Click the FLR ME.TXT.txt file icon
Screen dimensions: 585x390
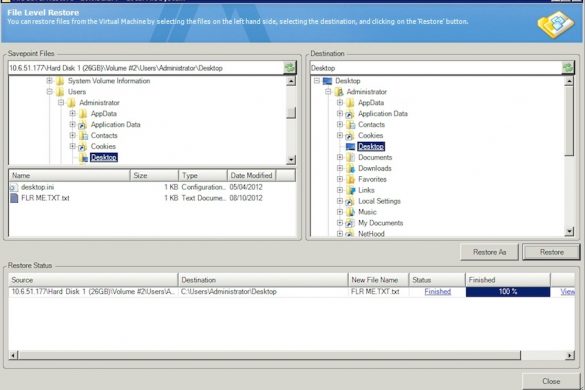(x=14, y=198)
